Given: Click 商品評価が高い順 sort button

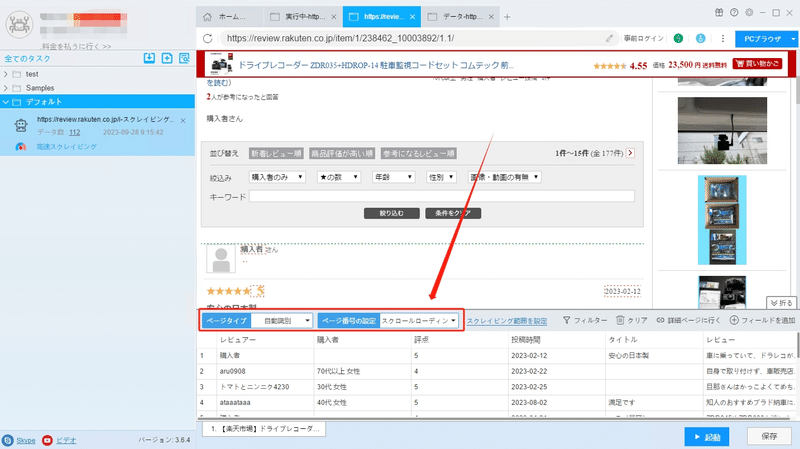Looking at the screenshot, I should pyautogui.click(x=342, y=154).
